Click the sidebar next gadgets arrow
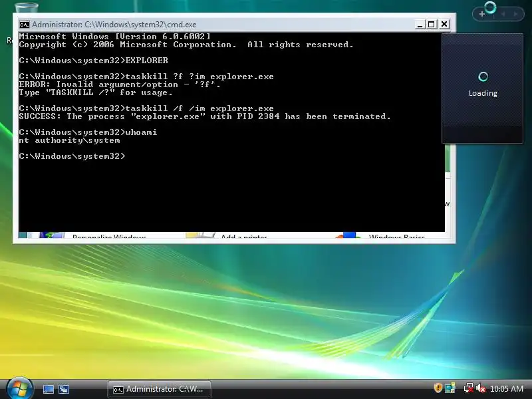532x399 pixels. 516,14
